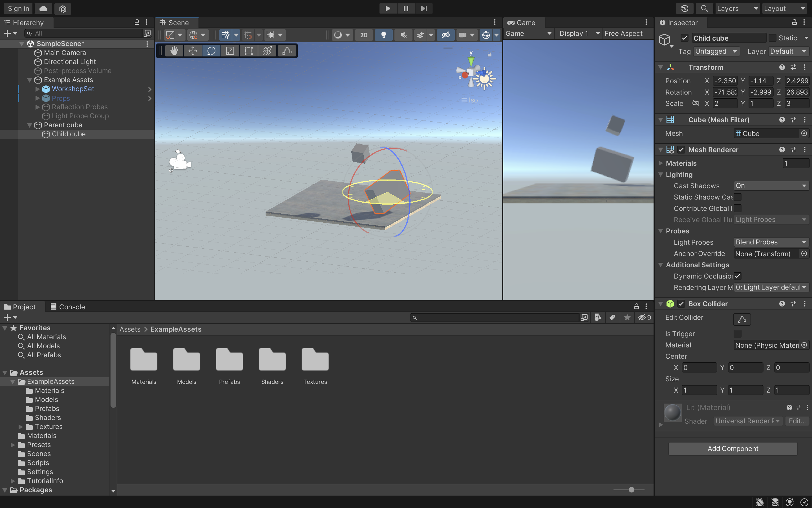Click the Sign in button
This screenshot has width=812, height=508.
[18, 8]
